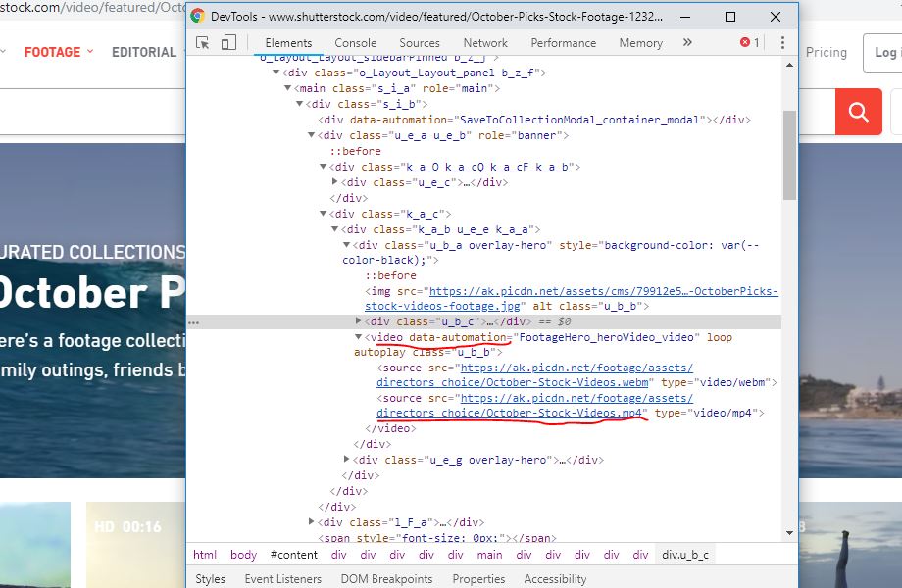The image size is (902, 588).
Task: Open EDITORIAL menu on Shutterstock page
Action: click(144, 52)
